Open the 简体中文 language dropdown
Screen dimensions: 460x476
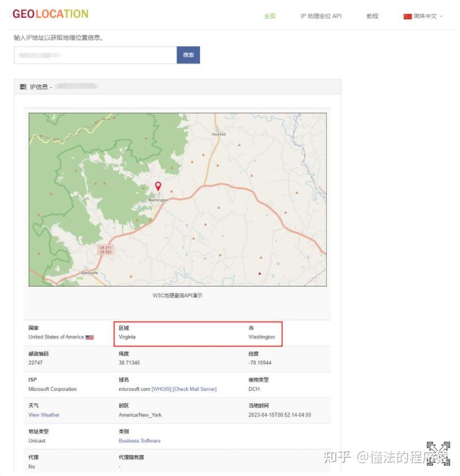click(x=425, y=16)
